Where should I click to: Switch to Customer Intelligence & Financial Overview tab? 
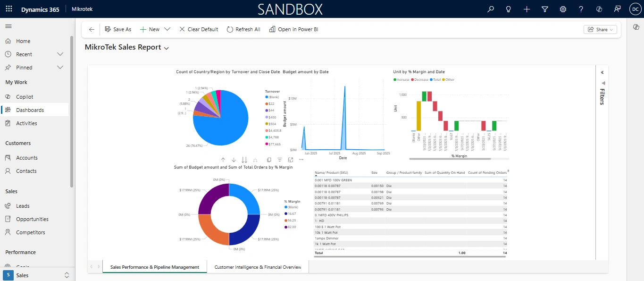(258, 267)
